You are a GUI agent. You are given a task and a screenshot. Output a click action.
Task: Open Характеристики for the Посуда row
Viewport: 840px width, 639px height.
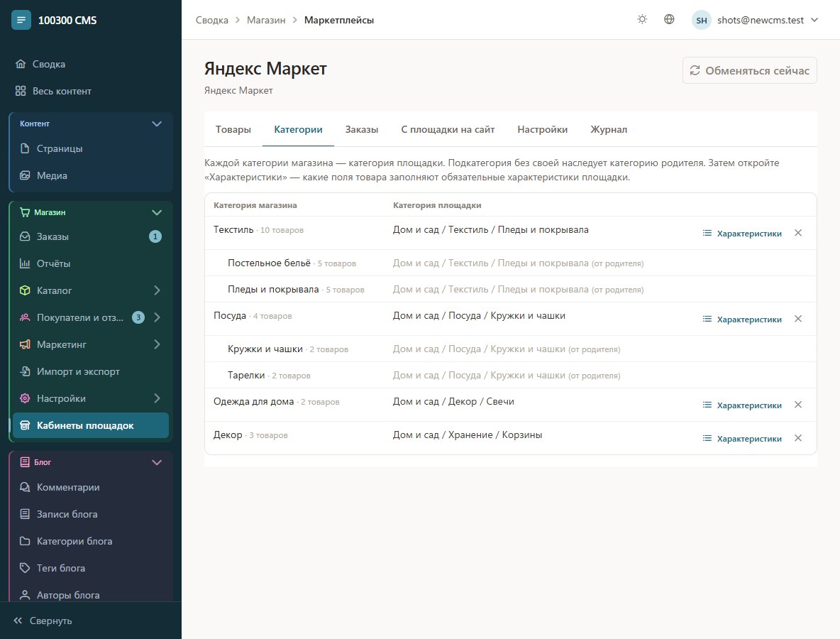(x=742, y=319)
